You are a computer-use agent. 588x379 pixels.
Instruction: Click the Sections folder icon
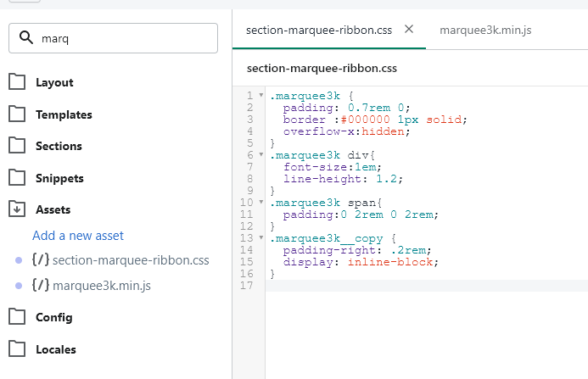17,146
